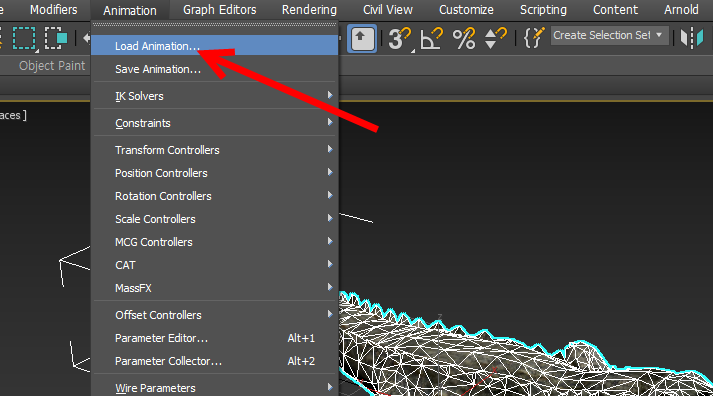Screen dimensions: 713x396
Task: Expand the MCG Controllers submenu
Action: point(215,242)
